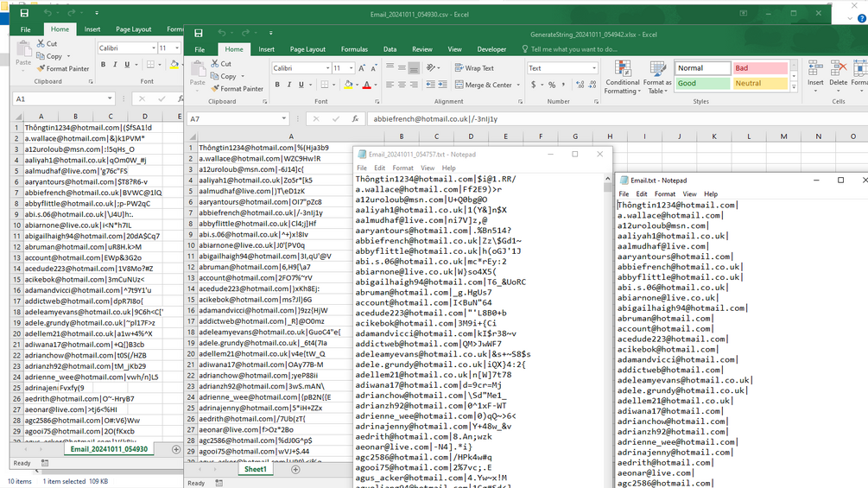Apply the Bad cell style
Image resolution: width=868 pixels, height=488 pixels.
pos(760,68)
